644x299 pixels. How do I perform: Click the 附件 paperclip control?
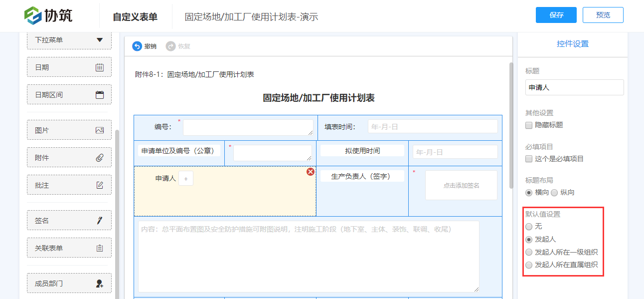tap(69, 157)
